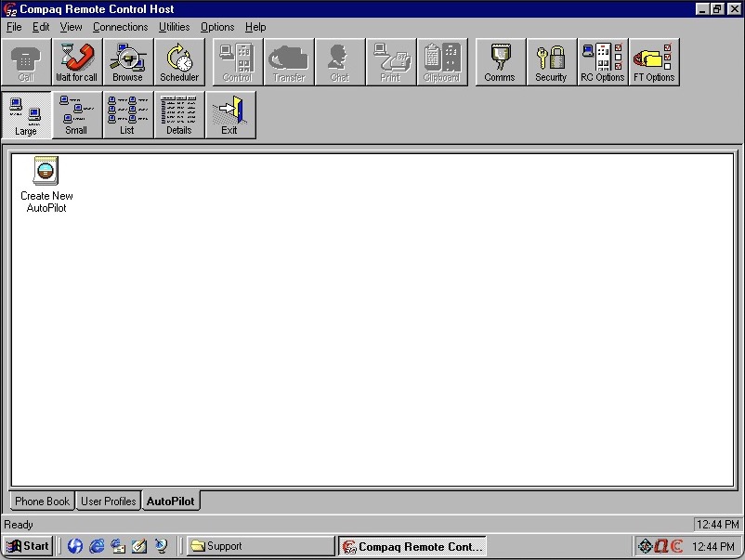Open the Comms settings icon
745x560 pixels.
(499, 61)
